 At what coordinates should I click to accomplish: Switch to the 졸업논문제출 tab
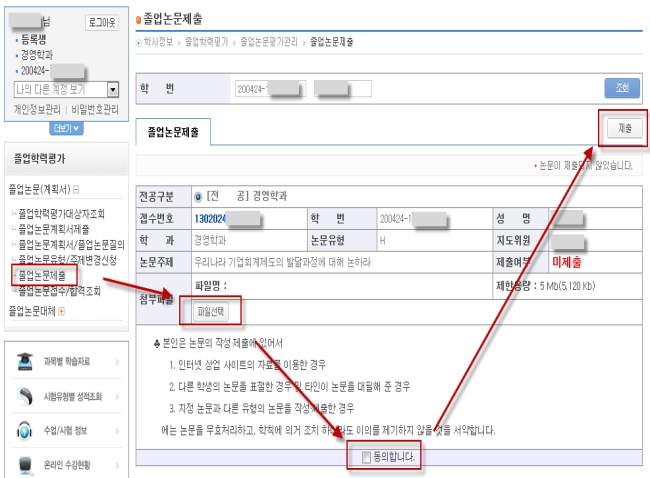[x=173, y=131]
